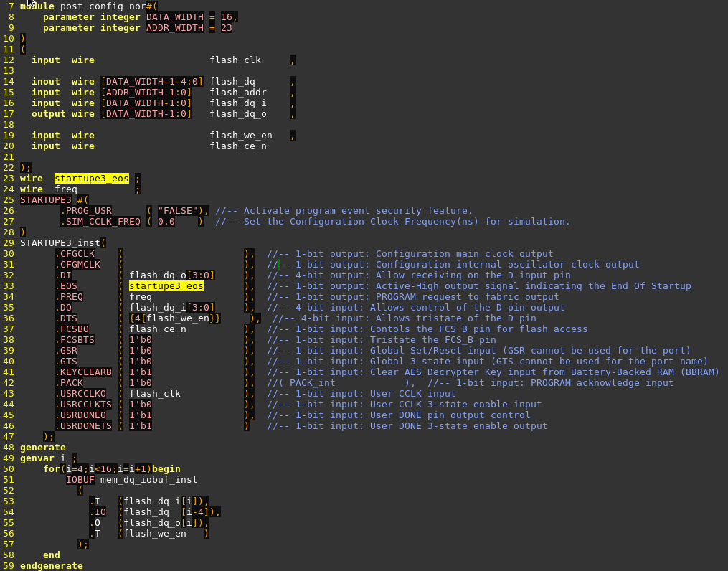Image resolution: width=728 pixels, height=571 pixels.
Task: Click highlighted "startupe3_eos" on line 33
Action: point(166,286)
